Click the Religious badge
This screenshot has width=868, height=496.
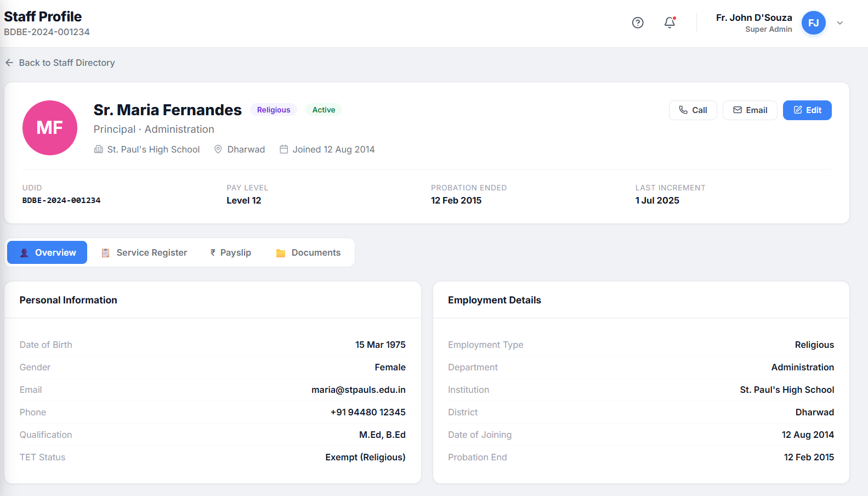pos(274,110)
